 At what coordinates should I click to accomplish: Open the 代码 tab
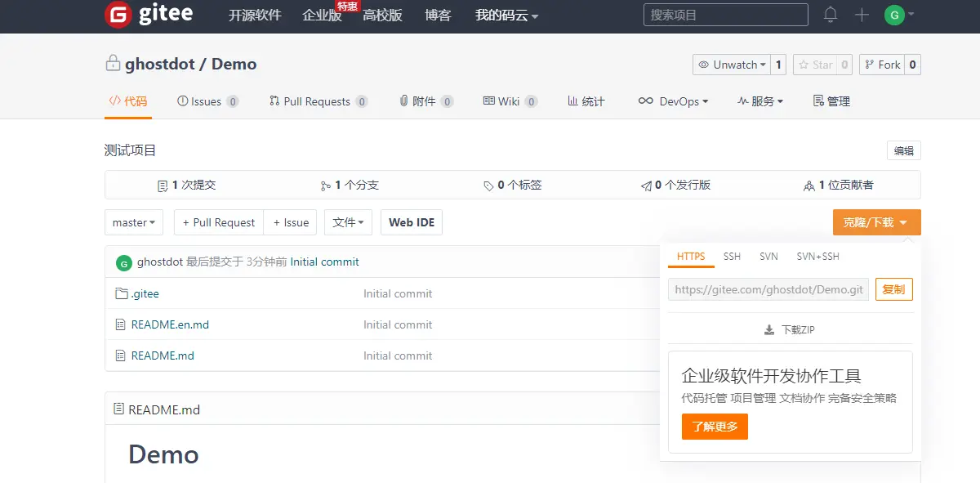(128, 101)
